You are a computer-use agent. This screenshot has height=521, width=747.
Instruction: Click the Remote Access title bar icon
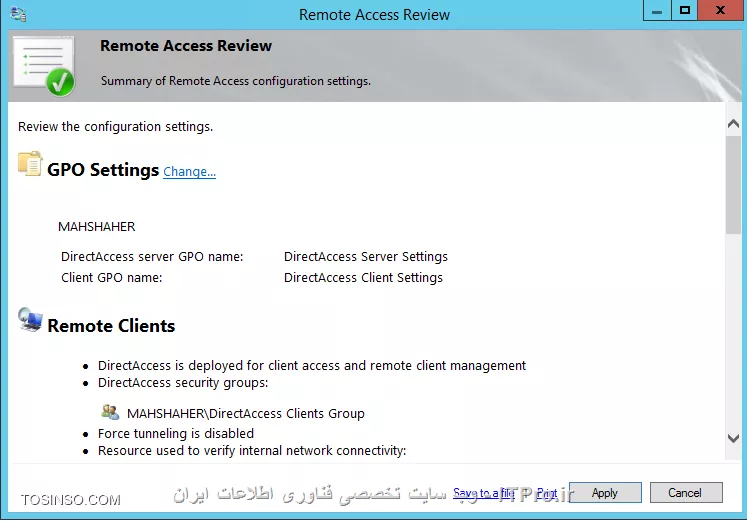coord(19,14)
